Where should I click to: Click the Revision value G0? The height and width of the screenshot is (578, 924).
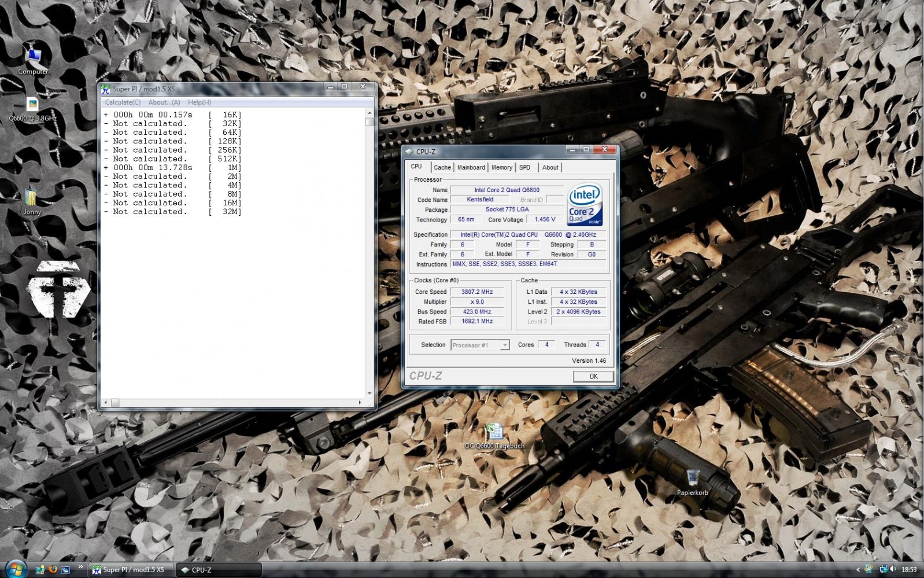[592, 255]
